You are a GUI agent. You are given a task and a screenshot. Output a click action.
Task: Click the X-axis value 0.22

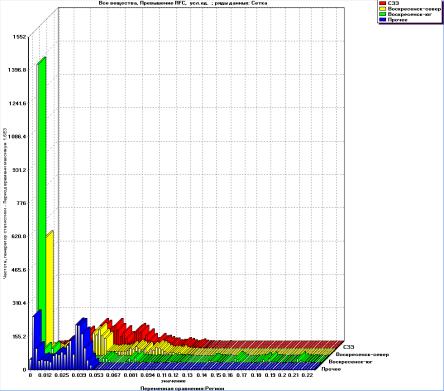307,375
